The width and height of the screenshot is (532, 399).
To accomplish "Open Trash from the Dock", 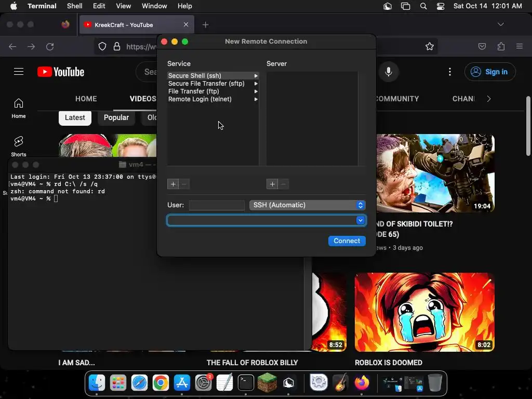I will [x=435, y=383].
